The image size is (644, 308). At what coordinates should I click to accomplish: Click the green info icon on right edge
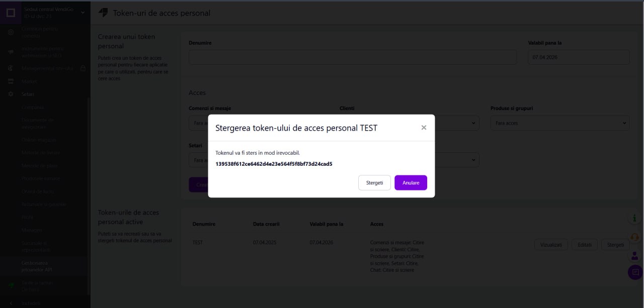tap(634, 219)
